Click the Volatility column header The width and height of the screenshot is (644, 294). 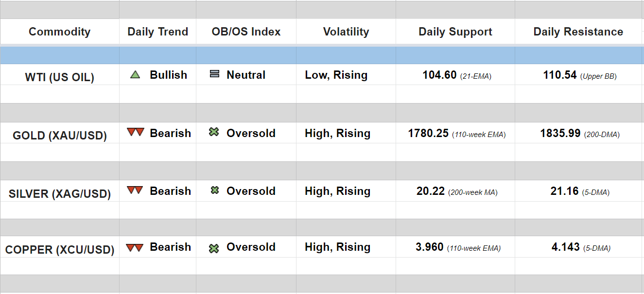pyautogui.click(x=346, y=32)
